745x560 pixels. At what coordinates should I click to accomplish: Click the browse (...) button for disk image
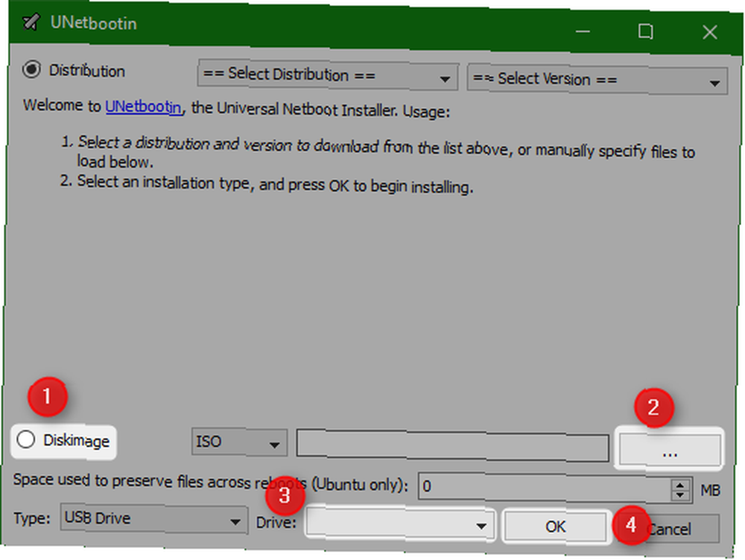click(x=670, y=449)
